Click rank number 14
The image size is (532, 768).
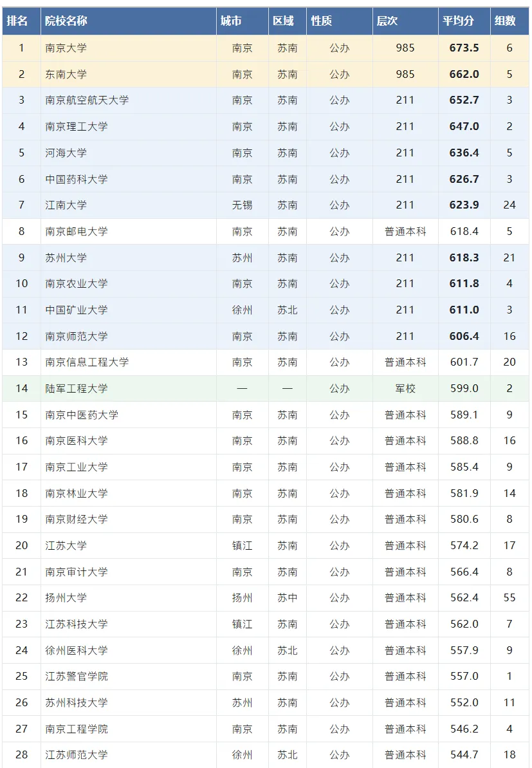(21, 388)
